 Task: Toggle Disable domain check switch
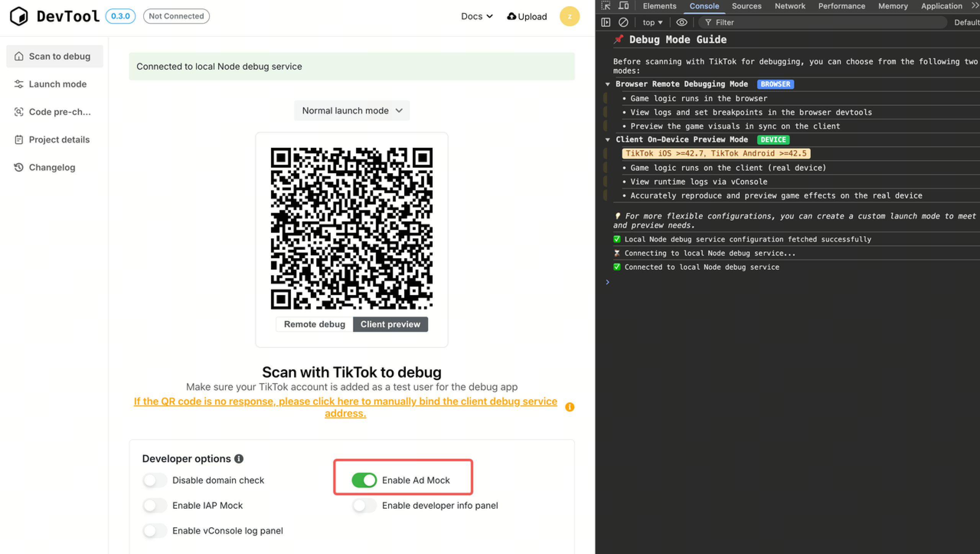pyautogui.click(x=155, y=480)
